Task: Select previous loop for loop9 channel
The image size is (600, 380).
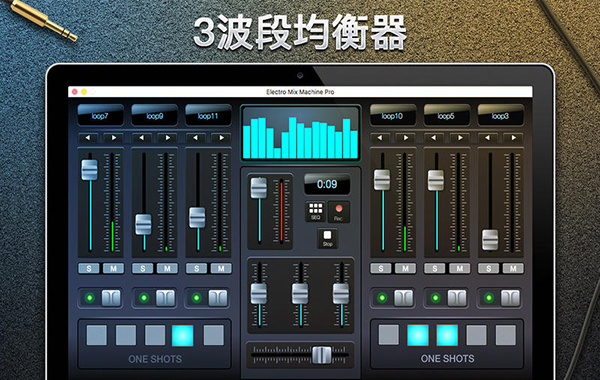Action: click(x=142, y=138)
